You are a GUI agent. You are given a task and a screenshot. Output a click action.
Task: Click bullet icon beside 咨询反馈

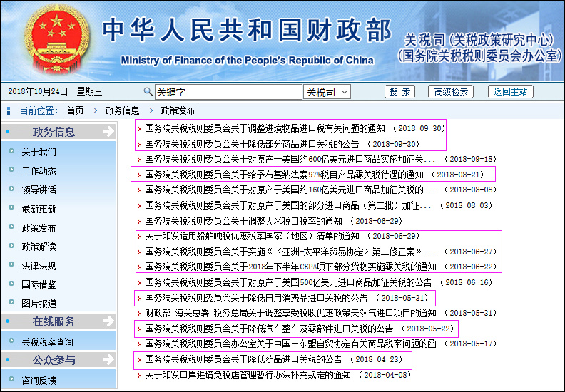tap(11, 378)
